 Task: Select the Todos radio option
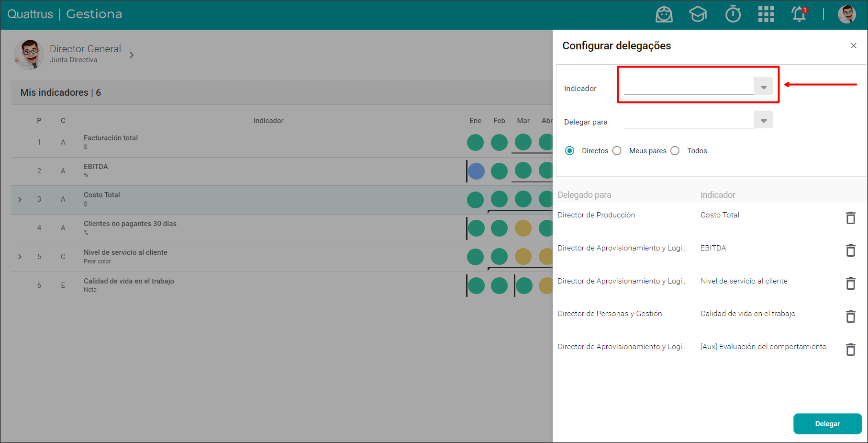(675, 151)
